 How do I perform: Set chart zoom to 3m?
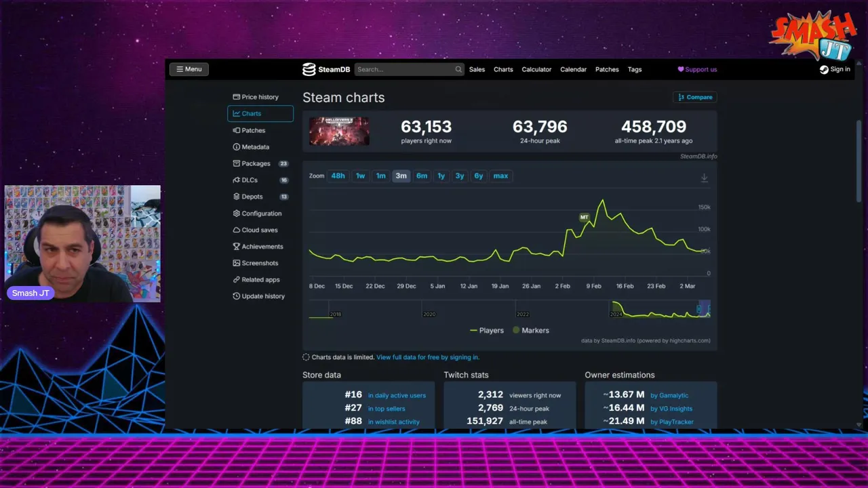pyautogui.click(x=401, y=176)
